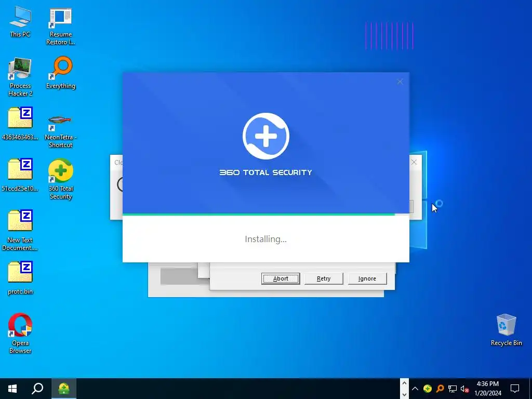Image resolution: width=532 pixels, height=399 pixels.
Task: Launch Process Hacker 2 shortcut
Action: (20, 77)
